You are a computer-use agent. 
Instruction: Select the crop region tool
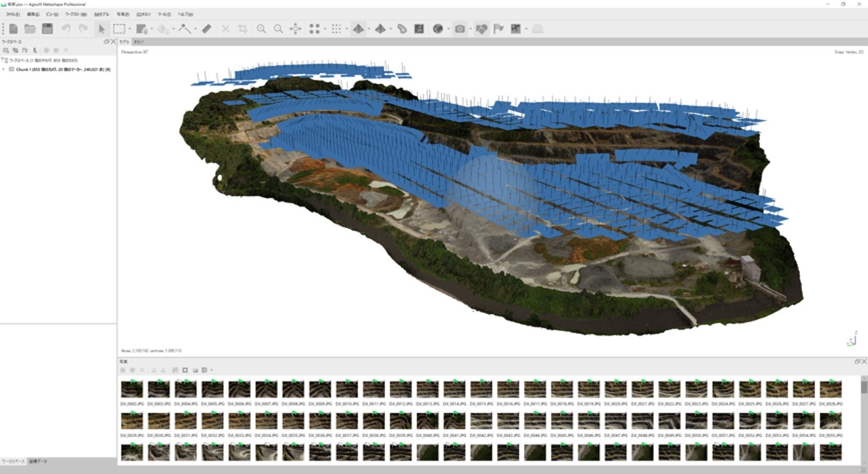(243, 29)
